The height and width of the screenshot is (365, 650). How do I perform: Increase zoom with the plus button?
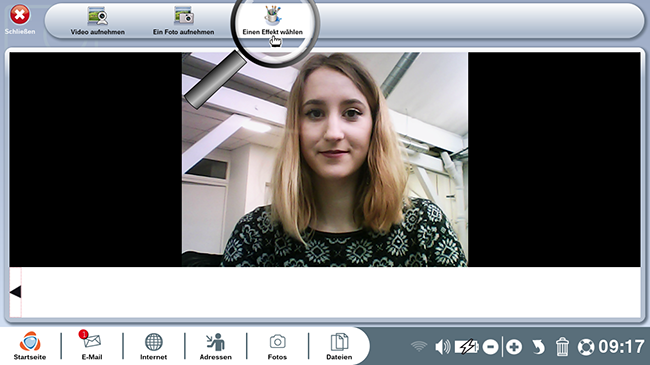(x=514, y=347)
